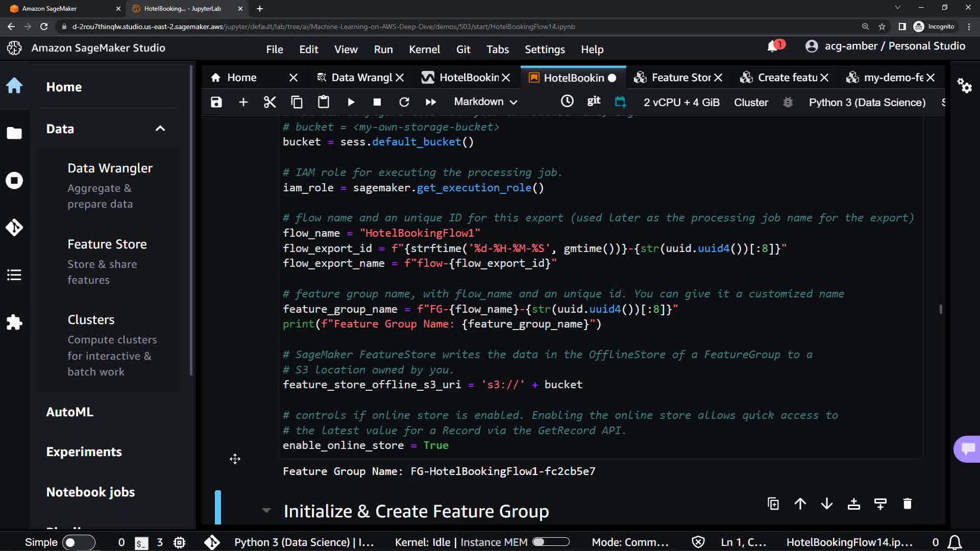Open the Kernel menu
980x551 pixels.
pos(424,49)
